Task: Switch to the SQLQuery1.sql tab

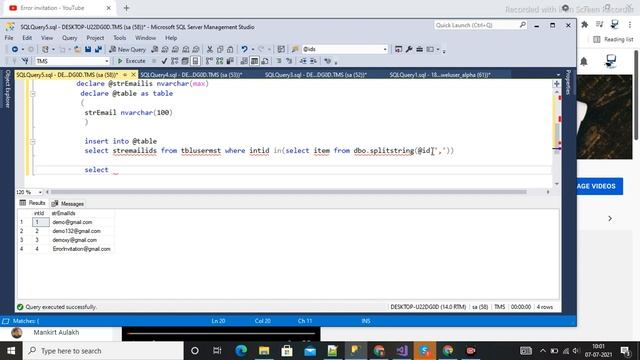Action: point(440,75)
